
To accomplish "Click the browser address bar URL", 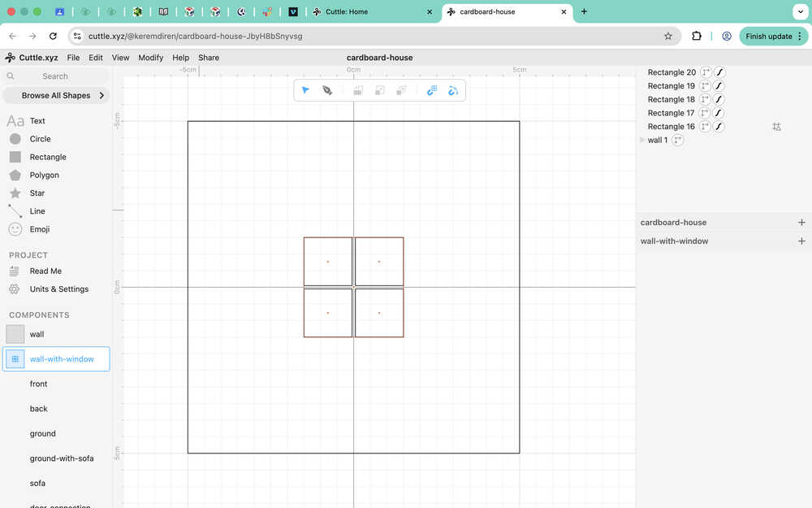I will pos(195,36).
